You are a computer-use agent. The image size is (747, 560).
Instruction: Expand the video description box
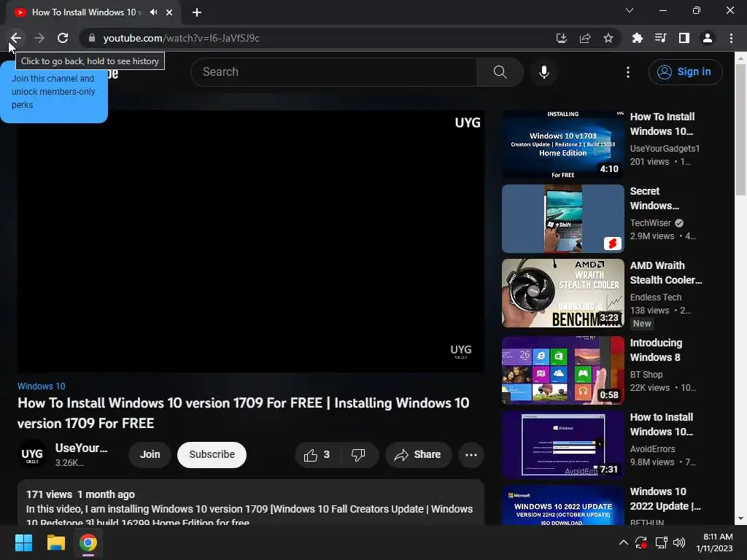point(251,503)
